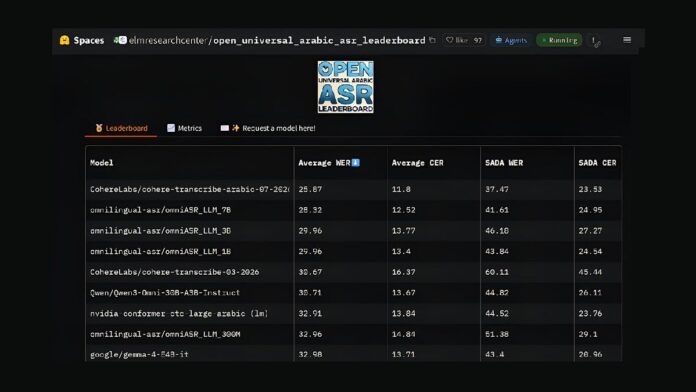Click the Running status badge
Image resolution: width=696 pixels, height=392 pixels.
pos(559,40)
